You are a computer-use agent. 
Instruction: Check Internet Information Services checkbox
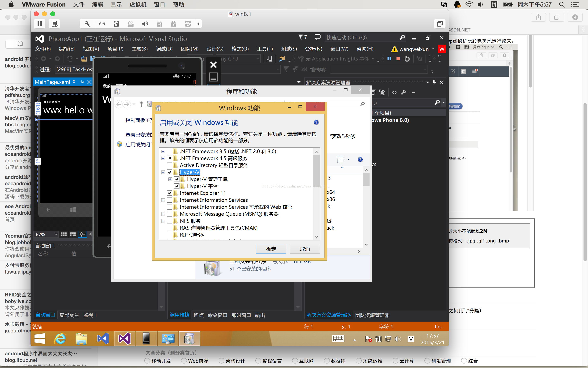point(170,200)
